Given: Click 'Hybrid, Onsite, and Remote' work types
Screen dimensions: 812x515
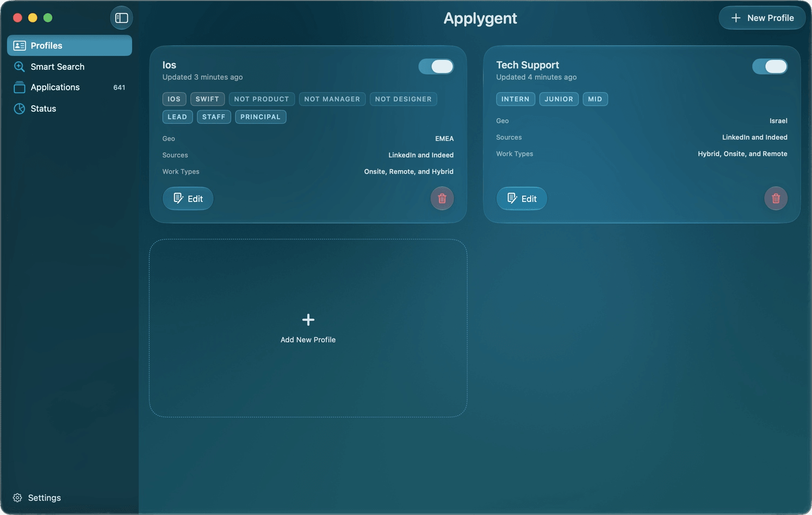Looking at the screenshot, I should coord(742,154).
